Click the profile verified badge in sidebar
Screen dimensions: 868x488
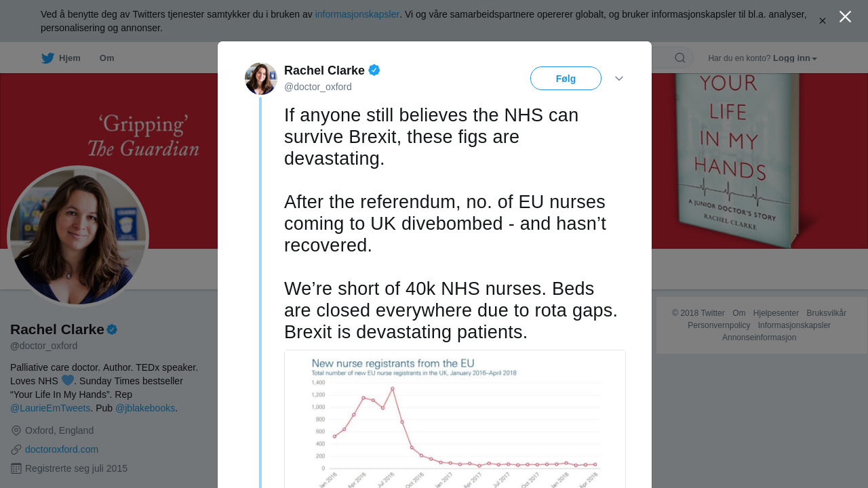click(x=112, y=329)
